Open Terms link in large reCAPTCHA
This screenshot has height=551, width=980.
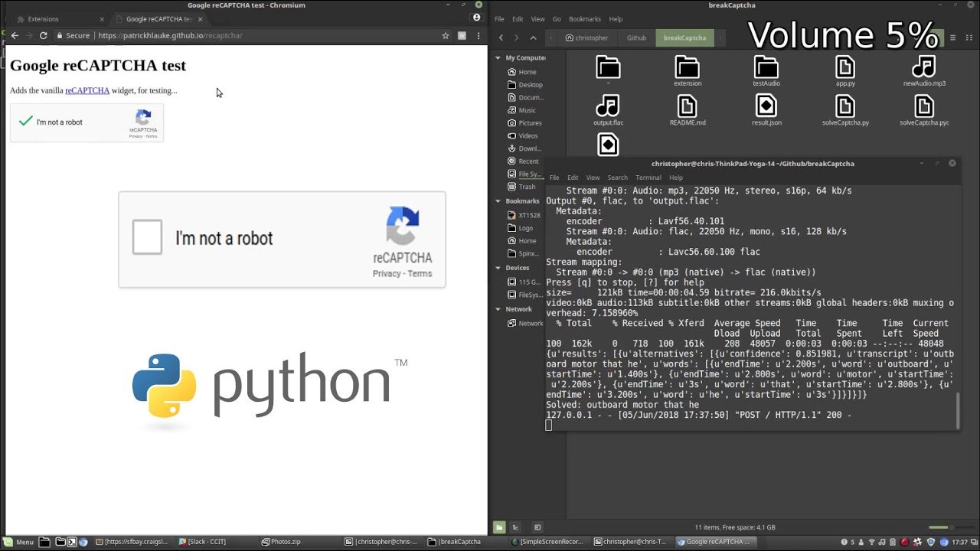tap(420, 273)
